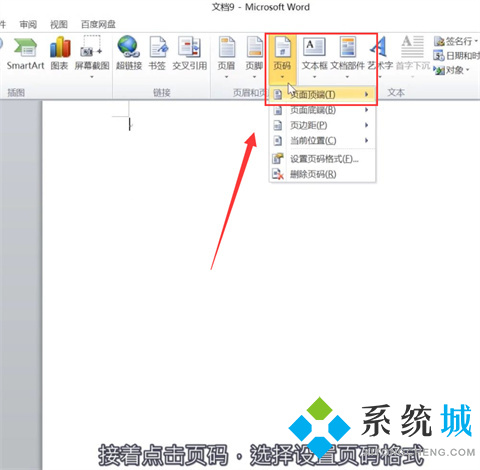The height and width of the screenshot is (470, 480).
Task: Insert 艺术字 WordArt
Action: click(x=379, y=53)
